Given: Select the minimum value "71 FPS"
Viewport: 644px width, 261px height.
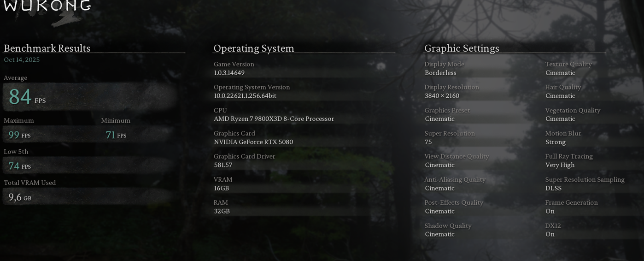Looking at the screenshot, I should tap(116, 135).
